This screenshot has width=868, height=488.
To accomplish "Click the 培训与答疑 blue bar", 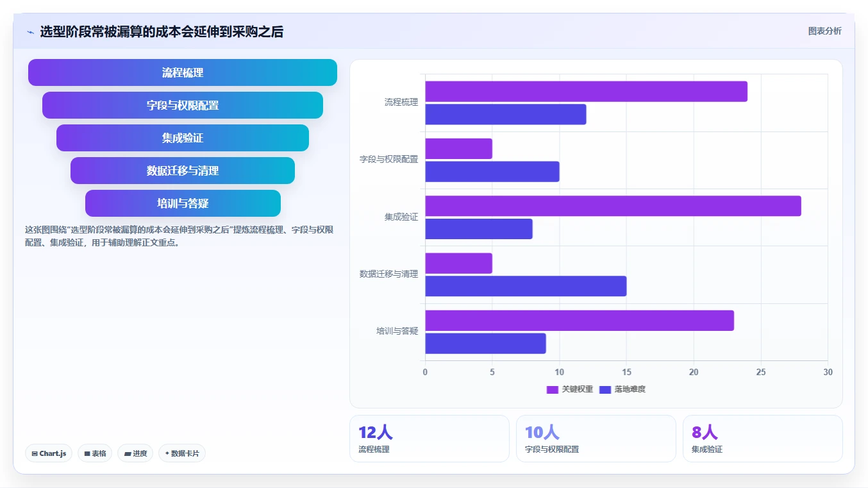I will [485, 343].
